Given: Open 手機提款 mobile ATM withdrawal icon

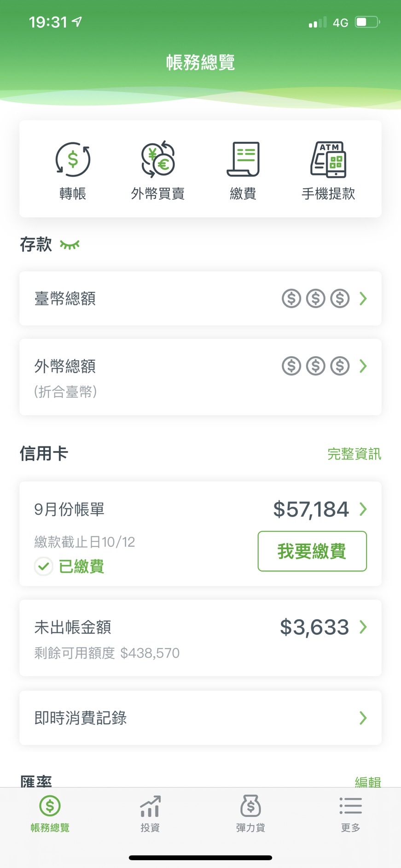Looking at the screenshot, I should 328,159.
